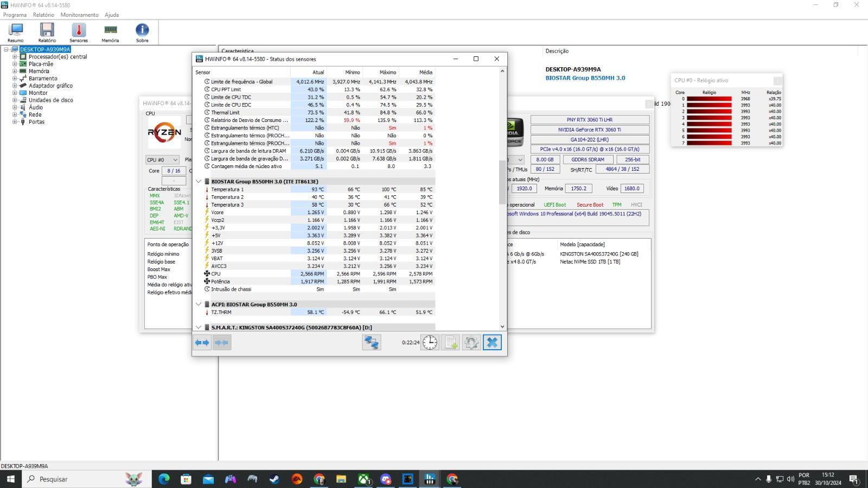Viewport: 868px width, 488px height.
Task: Open the Programa menu
Action: (x=15, y=15)
